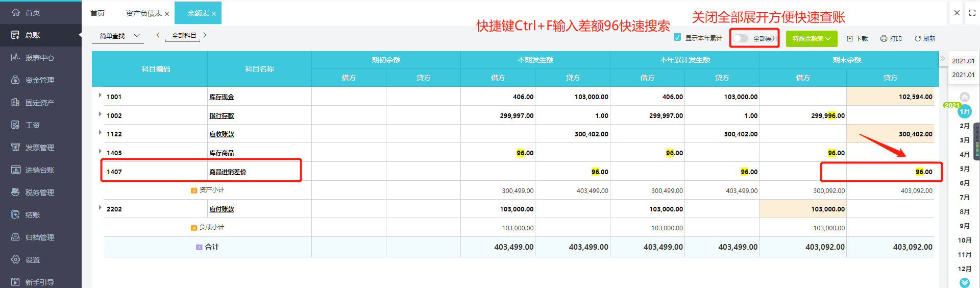Switch to the 首页 tab

pyautogui.click(x=97, y=13)
